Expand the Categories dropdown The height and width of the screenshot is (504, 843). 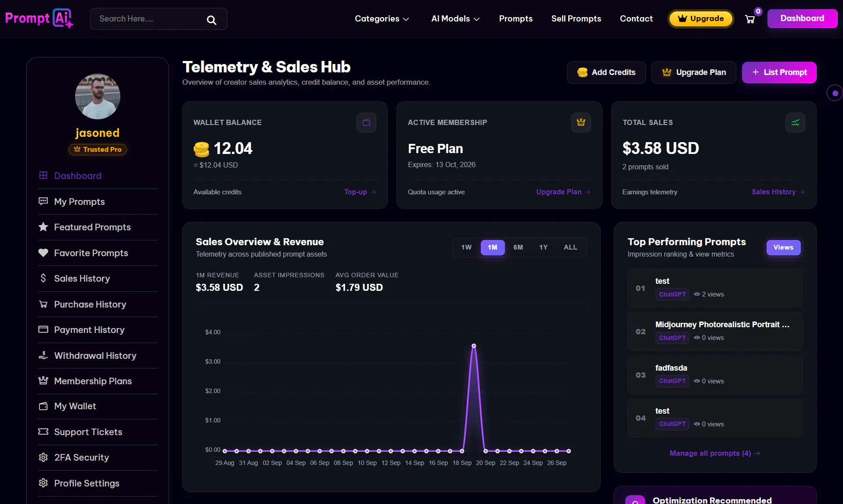(x=382, y=19)
